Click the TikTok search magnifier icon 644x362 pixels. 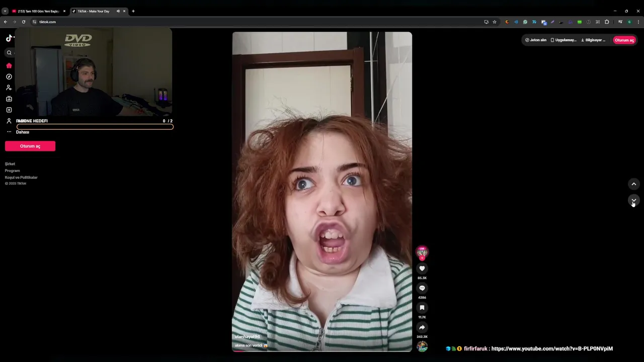point(9,53)
